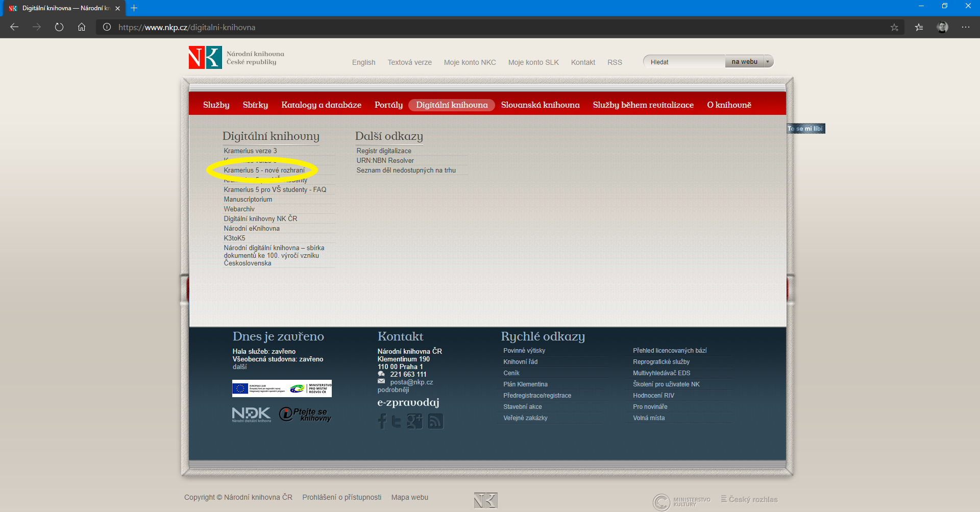The height and width of the screenshot is (512, 980).
Task: Switch site language to English
Action: (363, 62)
